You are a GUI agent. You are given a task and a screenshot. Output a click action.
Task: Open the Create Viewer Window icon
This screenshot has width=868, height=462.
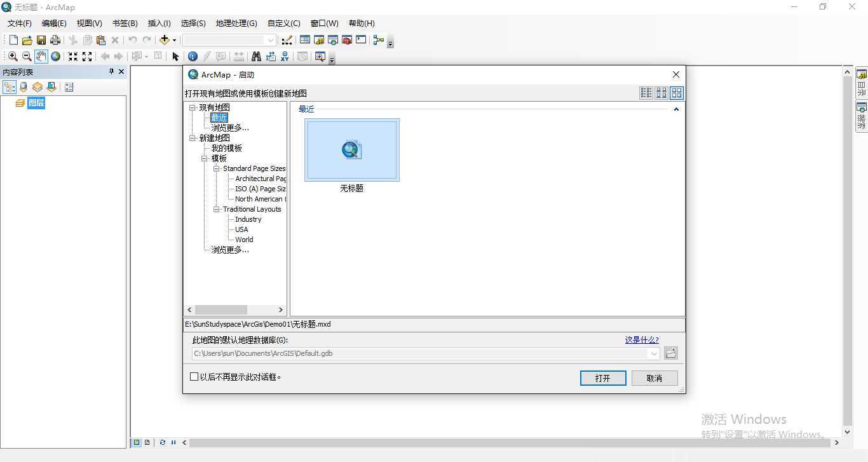tap(320, 57)
